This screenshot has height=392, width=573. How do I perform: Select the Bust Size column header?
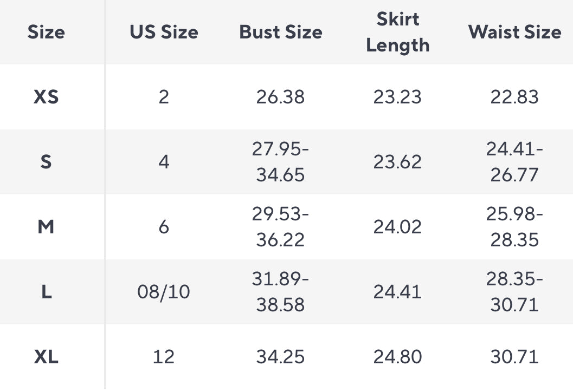pos(281,32)
